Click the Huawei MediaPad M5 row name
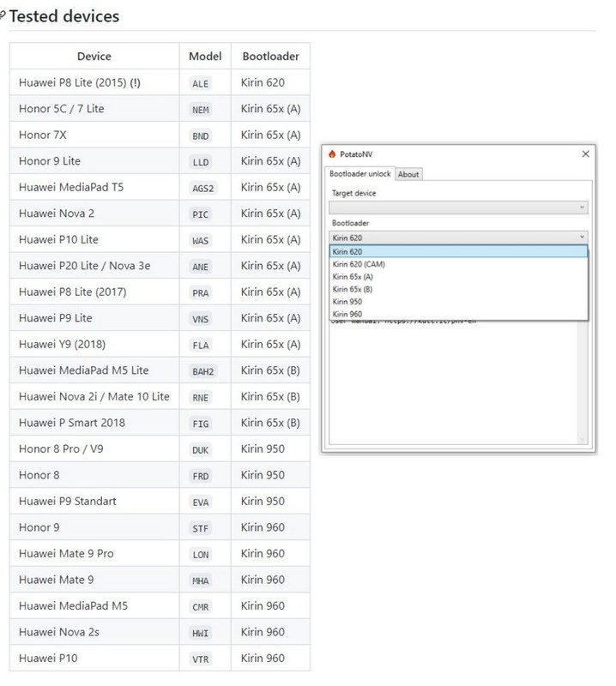Screen dimensions: 616x686 pos(73,606)
